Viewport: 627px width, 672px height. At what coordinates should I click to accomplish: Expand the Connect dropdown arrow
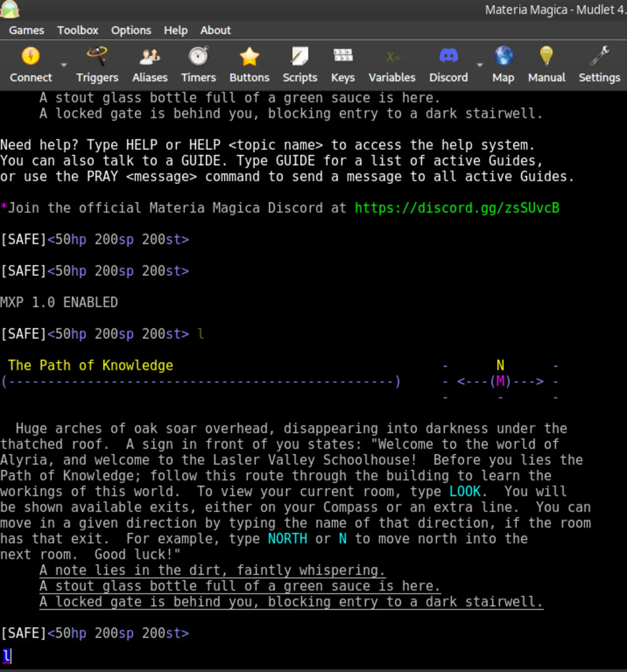pyautogui.click(x=64, y=65)
